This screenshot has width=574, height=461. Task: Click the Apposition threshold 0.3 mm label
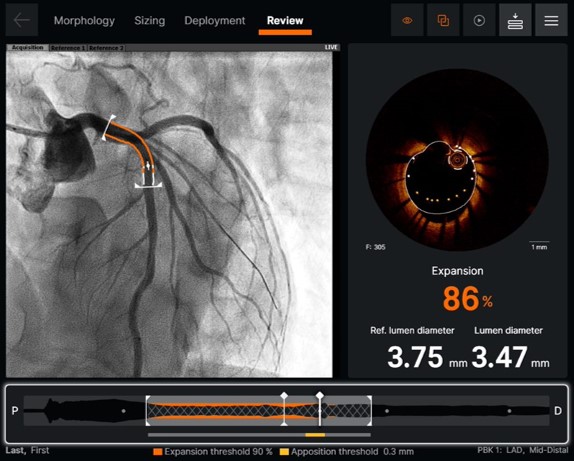pos(353,452)
